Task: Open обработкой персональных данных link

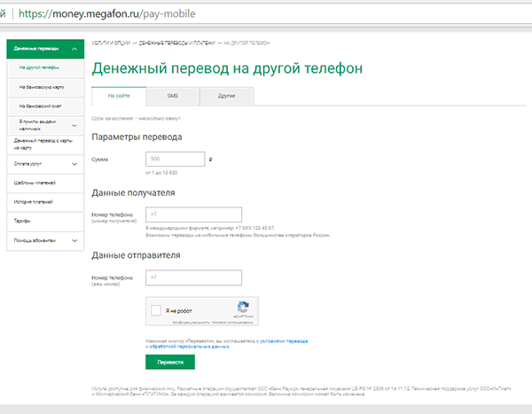Action: click(190, 347)
